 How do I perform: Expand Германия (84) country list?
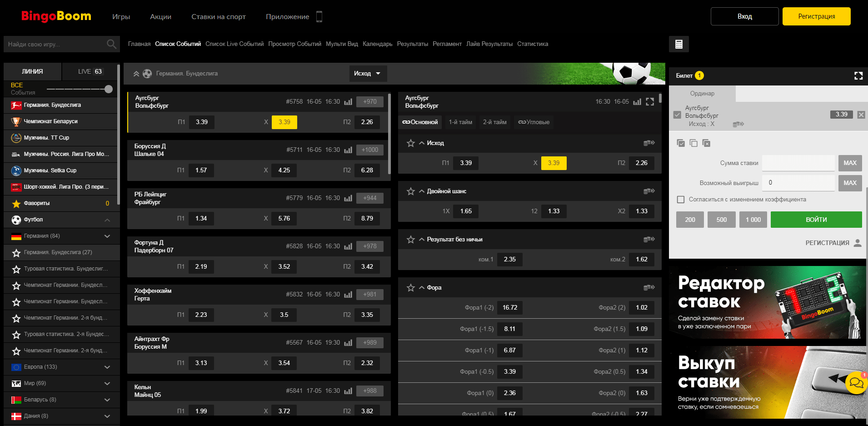click(107, 236)
